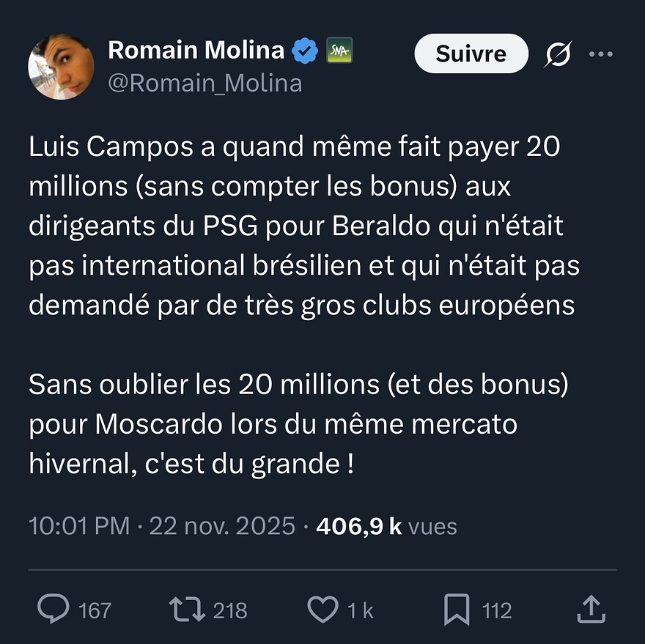Open the @Romain_Molina handle link

204,84
